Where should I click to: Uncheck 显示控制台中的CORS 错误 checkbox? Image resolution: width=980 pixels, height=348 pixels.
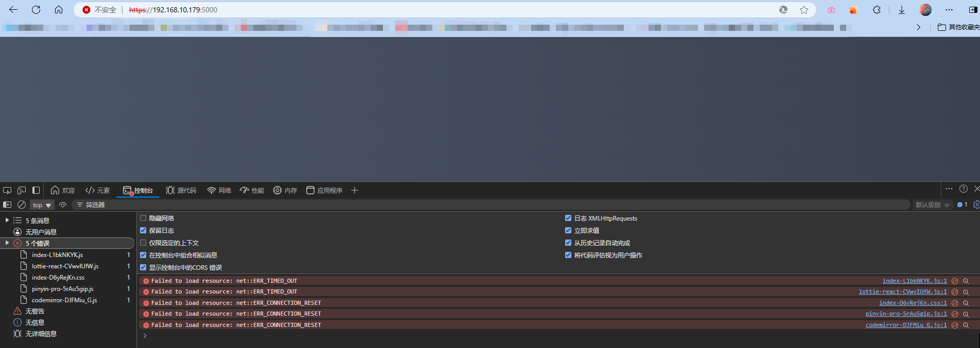coord(143,267)
